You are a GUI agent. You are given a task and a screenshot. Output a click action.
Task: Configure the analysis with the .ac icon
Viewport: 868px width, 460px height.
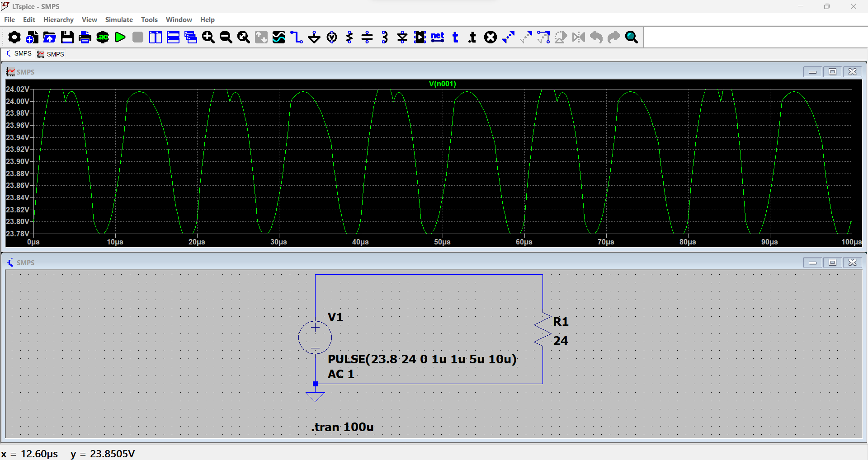[103, 37]
